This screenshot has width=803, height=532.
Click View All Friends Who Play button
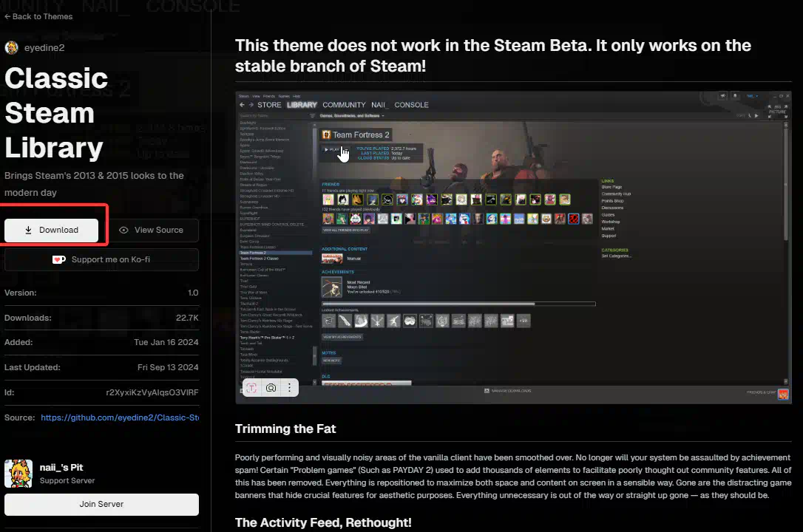tap(346, 231)
